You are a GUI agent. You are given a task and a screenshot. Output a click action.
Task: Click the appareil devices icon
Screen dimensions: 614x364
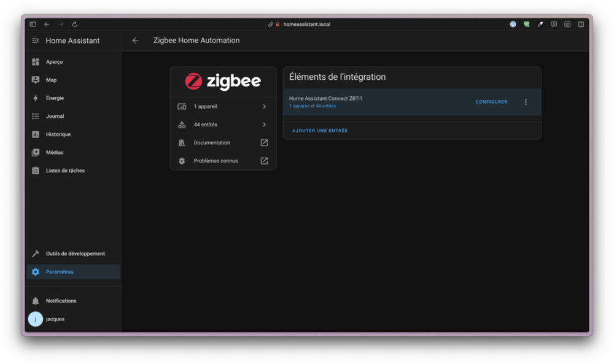tap(182, 106)
